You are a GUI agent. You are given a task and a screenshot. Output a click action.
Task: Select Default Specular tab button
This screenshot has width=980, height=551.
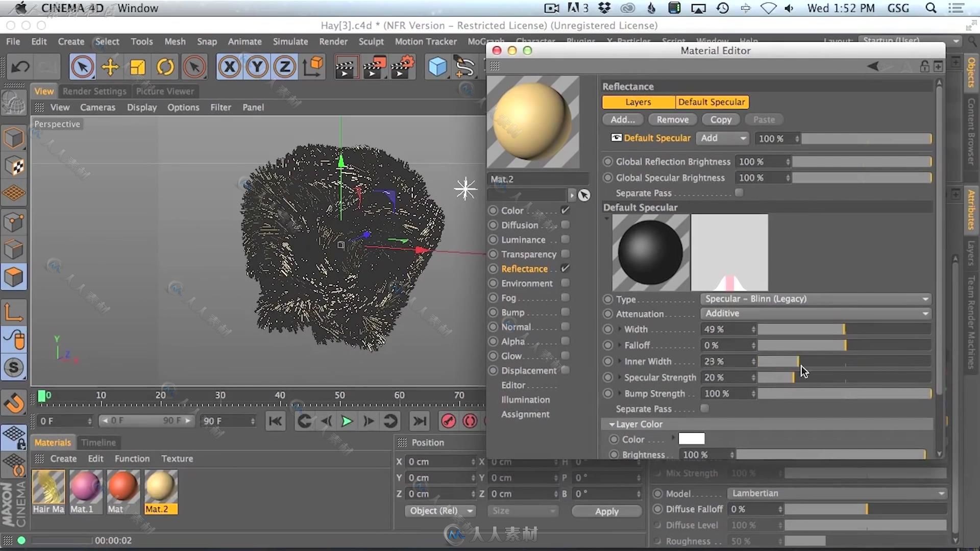(x=712, y=102)
